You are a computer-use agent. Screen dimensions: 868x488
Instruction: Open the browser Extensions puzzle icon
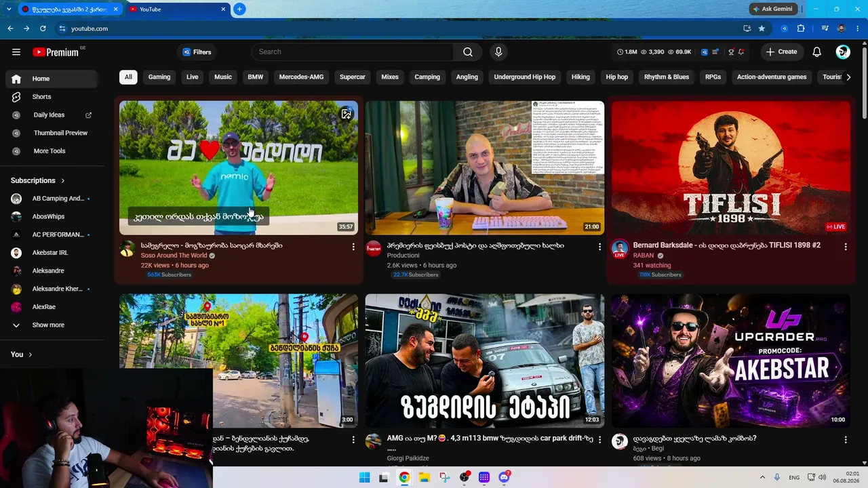tap(801, 28)
